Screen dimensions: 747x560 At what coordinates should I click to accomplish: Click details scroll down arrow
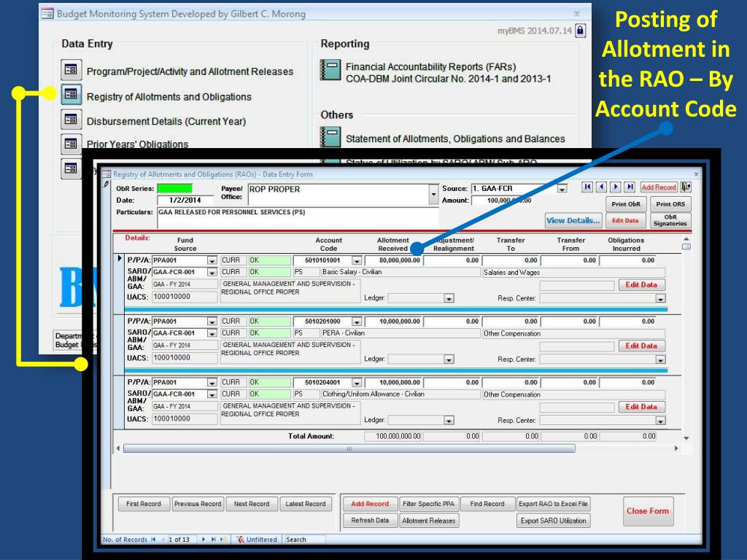[686, 438]
